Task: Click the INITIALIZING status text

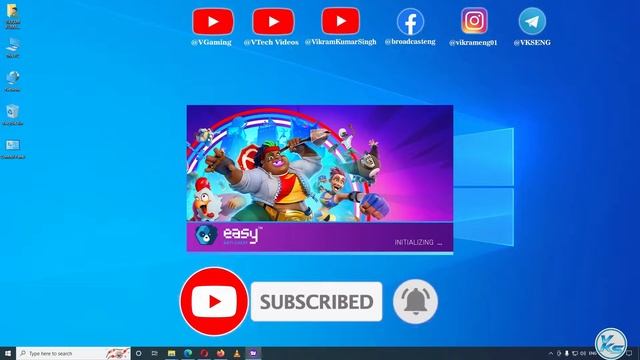Action: point(418,242)
